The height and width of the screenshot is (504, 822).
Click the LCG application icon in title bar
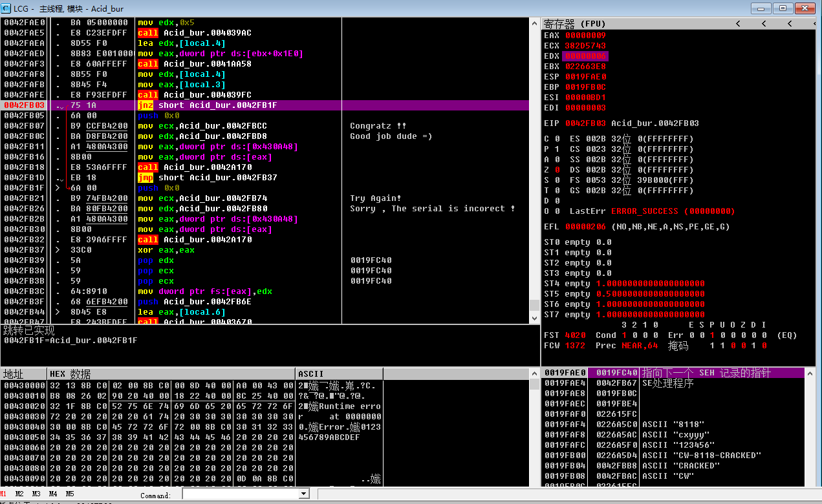click(x=6, y=8)
